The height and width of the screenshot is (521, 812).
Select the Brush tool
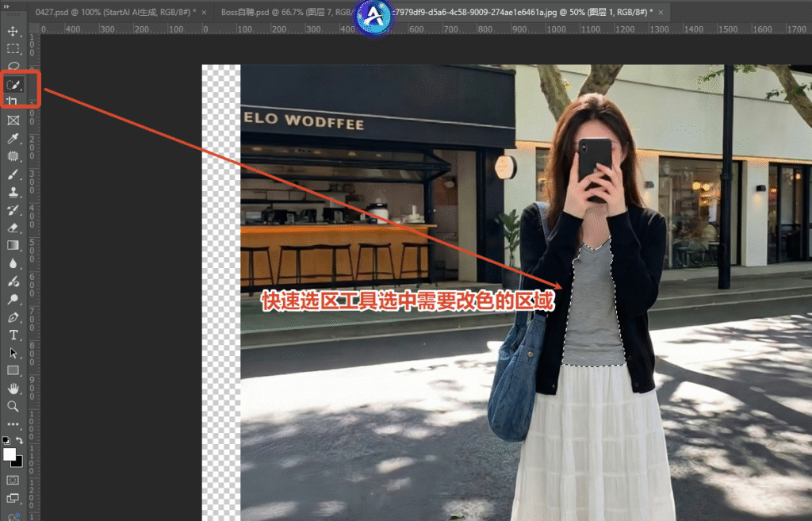click(x=13, y=174)
